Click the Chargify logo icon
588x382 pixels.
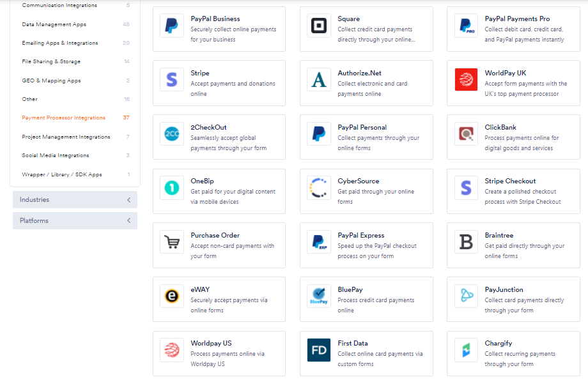466,350
